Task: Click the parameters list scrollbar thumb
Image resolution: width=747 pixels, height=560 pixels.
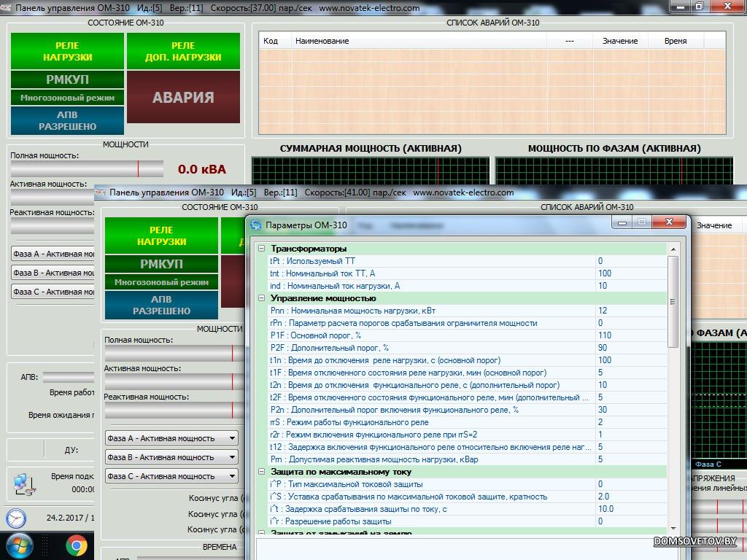Action: click(673, 301)
